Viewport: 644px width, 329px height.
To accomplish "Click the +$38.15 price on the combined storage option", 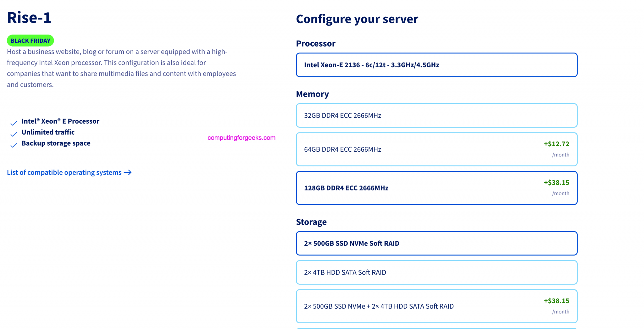I will tap(556, 301).
